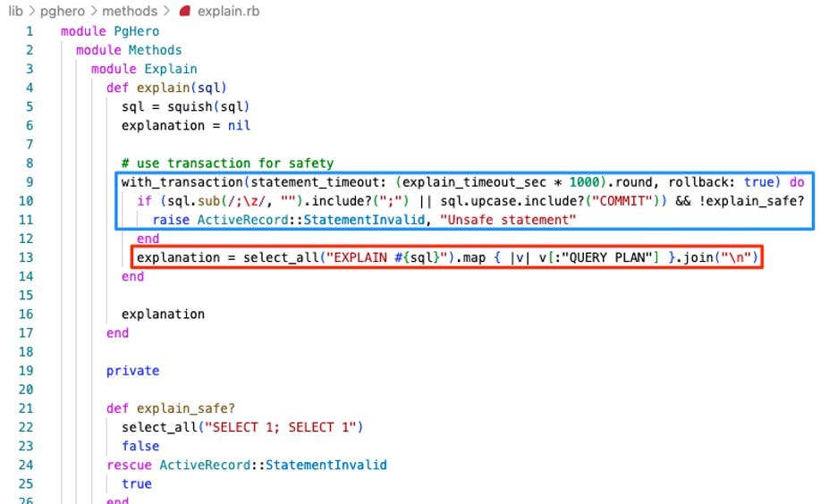Click the 'methods' breadcrumb segment
The width and height of the screenshot is (837, 504).
130,12
